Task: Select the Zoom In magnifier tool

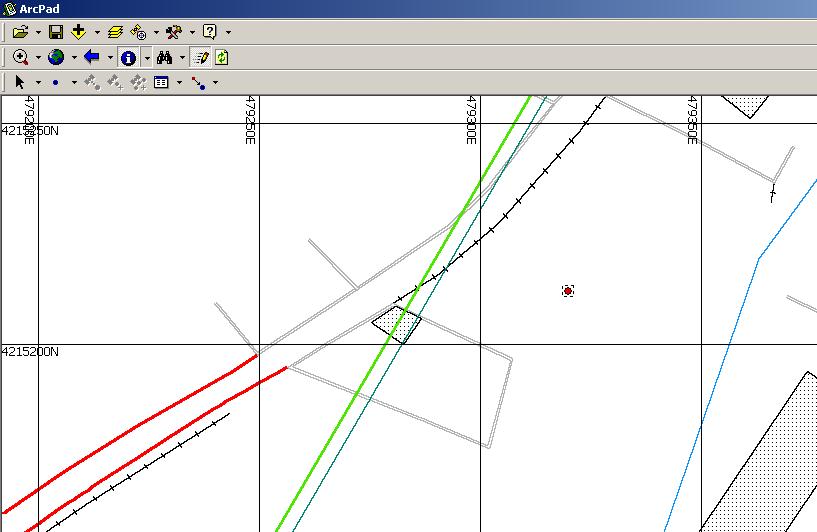Action: (20, 57)
